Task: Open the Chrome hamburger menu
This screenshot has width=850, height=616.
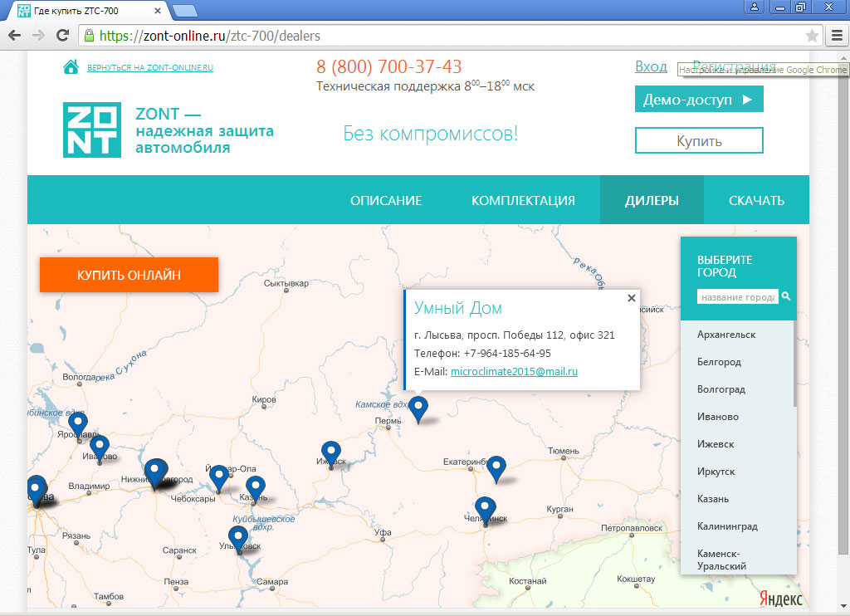Action: tap(837, 36)
